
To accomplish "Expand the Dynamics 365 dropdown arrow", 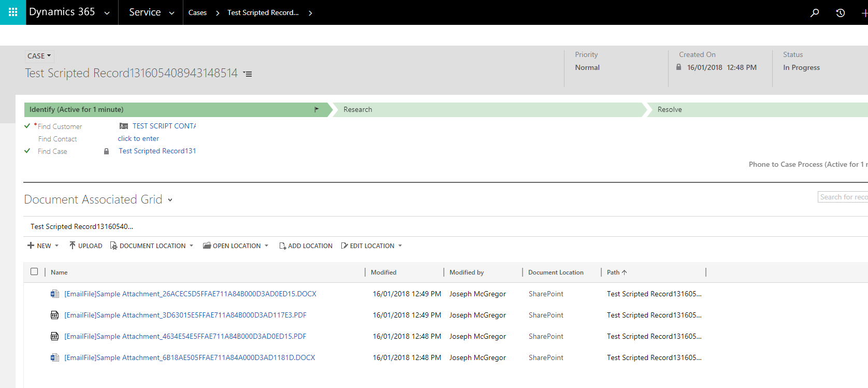I will click(x=107, y=13).
